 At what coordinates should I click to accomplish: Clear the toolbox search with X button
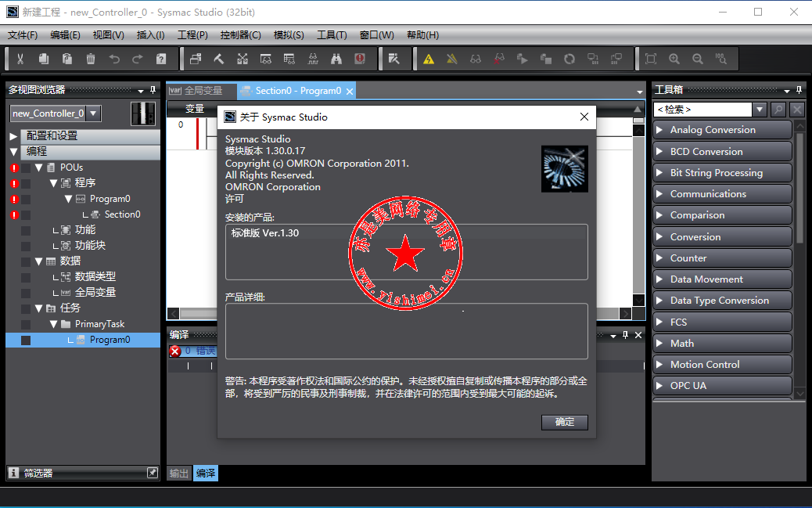[x=797, y=110]
